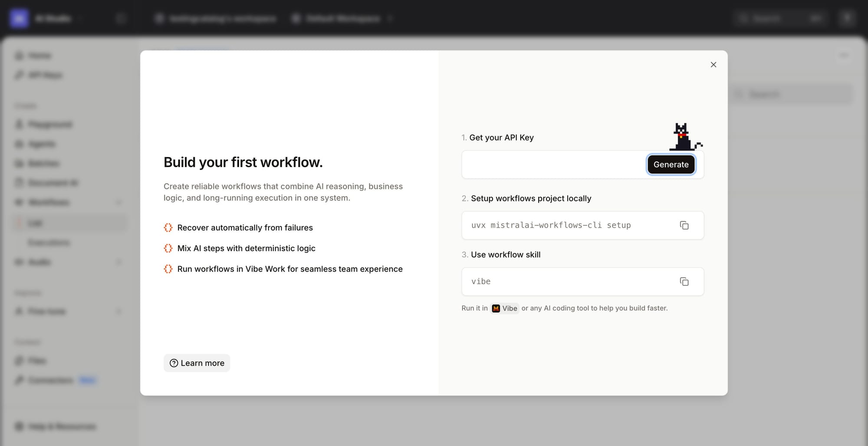This screenshot has width=868, height=446.
Task: Expand the Audio sidebar section
Action: click(119, 262)
